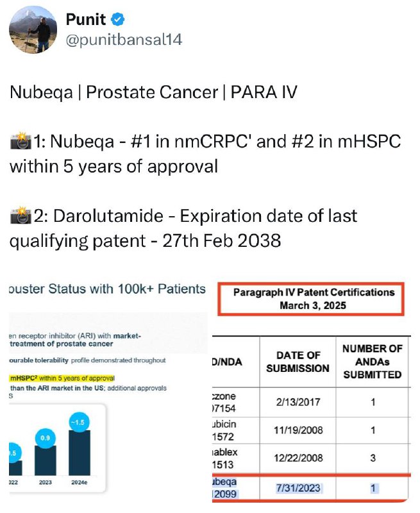The width and height of the screenshot is (420, 513).
Task: Click the blue verified badge
Action: tap(118, 19)
